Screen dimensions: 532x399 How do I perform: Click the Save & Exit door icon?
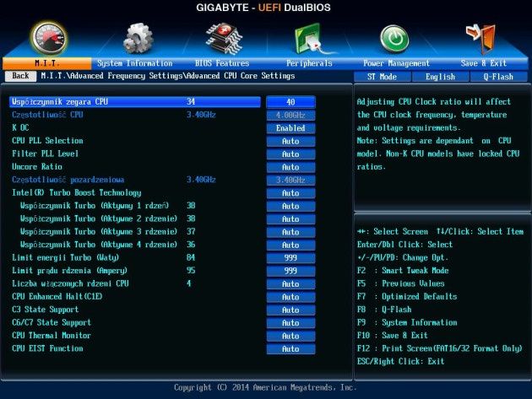[481, 38]
